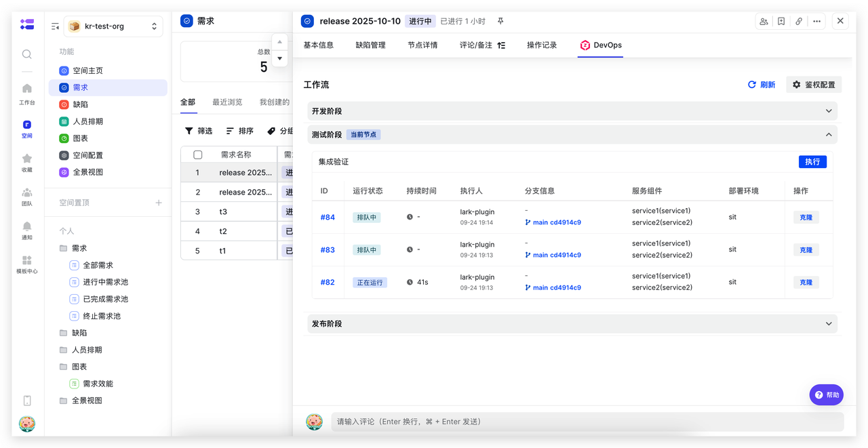Image resolution: width=868 pixels, height=448 pixels.
Task: Click the bookmark icon on the release panel
Action: coord(781,21)
